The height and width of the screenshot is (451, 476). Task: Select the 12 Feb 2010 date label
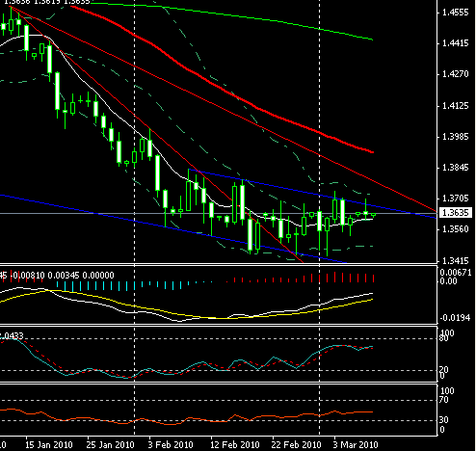pyautogui.click(x=235, y=445)
